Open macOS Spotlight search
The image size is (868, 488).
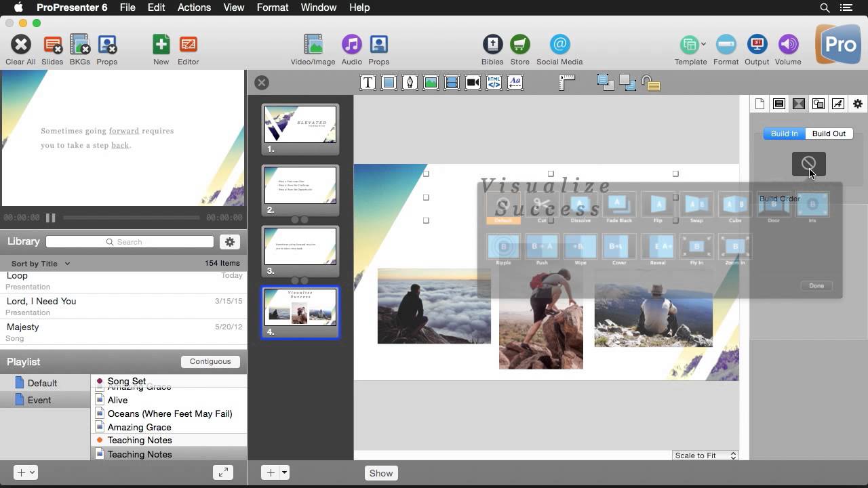(x=825, y=7)
